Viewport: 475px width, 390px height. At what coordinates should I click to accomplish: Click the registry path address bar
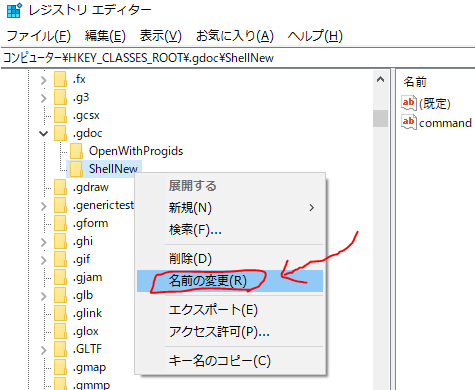coord(238,58)
